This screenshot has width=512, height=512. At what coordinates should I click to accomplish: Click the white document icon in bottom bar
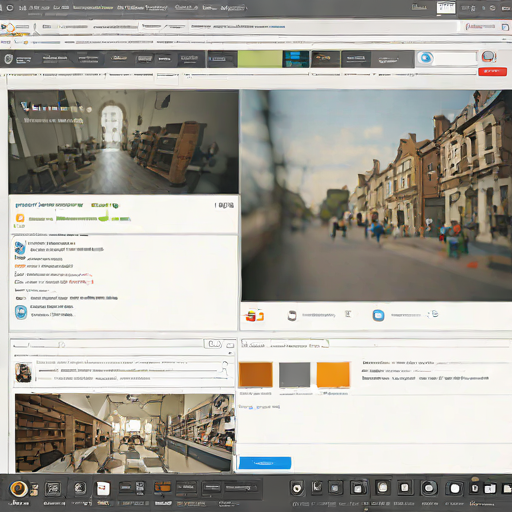(x=103, y=489)
